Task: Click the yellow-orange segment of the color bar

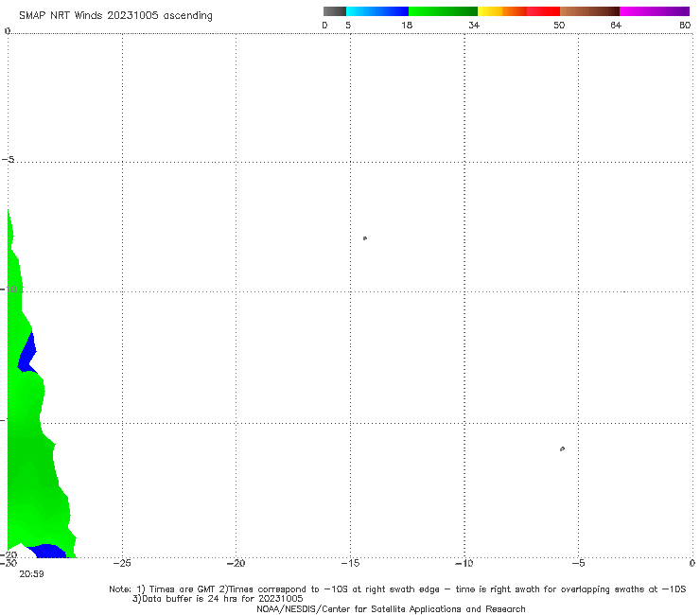Action: pyautogui.click(x=501, y=11)
